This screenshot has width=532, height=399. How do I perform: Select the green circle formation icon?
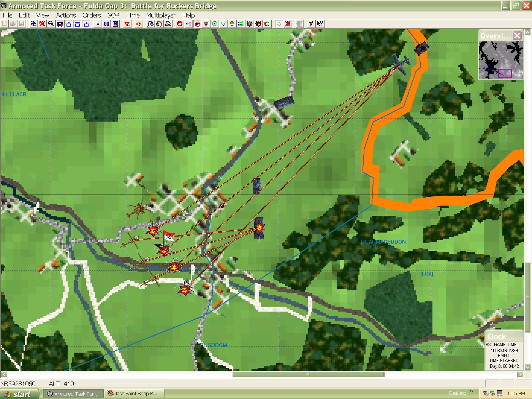[215, 24]
